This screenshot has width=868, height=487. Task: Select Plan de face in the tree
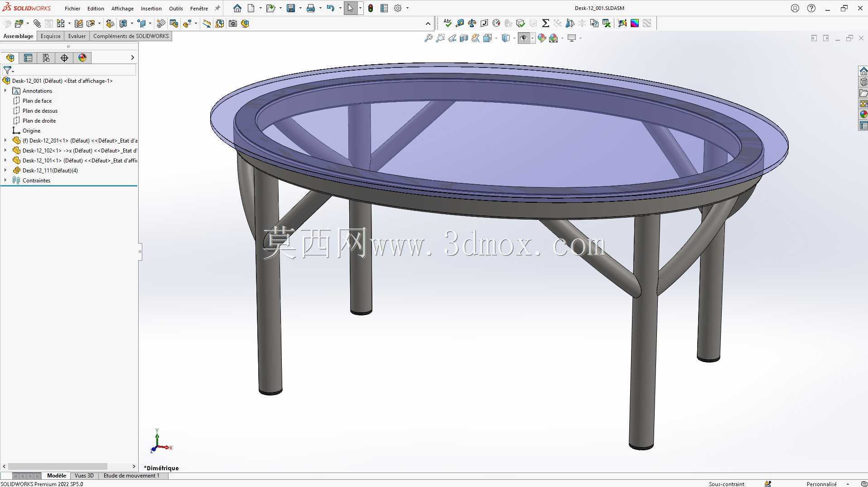coord(37,101)
